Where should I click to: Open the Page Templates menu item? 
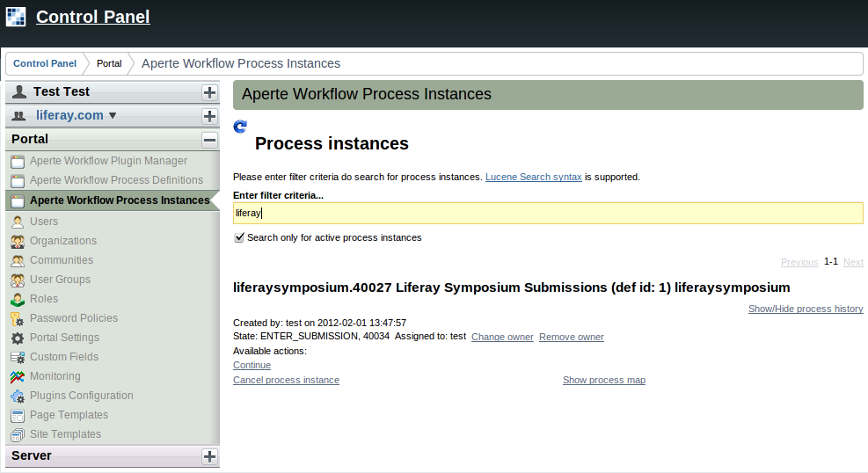69,415
